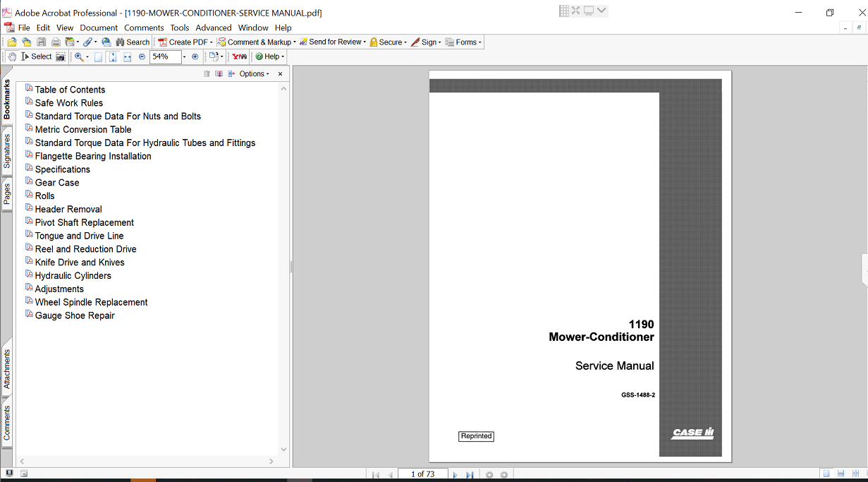Image resolution: width=868 pixels, height=482 pixels.
Task: Click the zoom in plus button
Action: coord(195,56)
